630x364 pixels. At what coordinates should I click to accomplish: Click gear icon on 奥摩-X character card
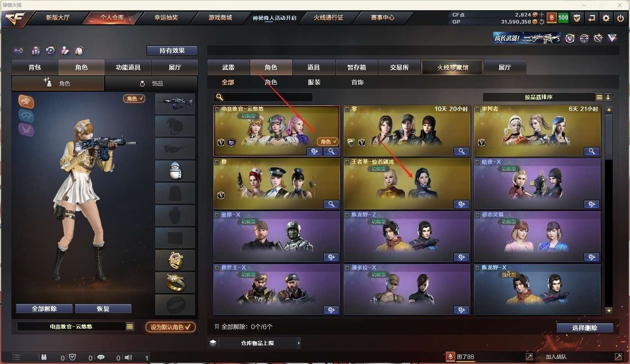pos(331,257)
